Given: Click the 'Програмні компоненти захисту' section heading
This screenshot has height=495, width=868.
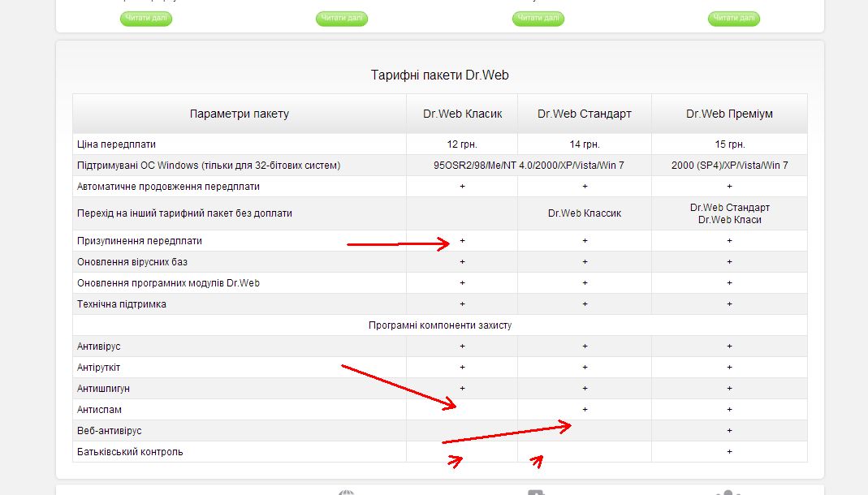Looking at the screenshot, I should 439,325.
